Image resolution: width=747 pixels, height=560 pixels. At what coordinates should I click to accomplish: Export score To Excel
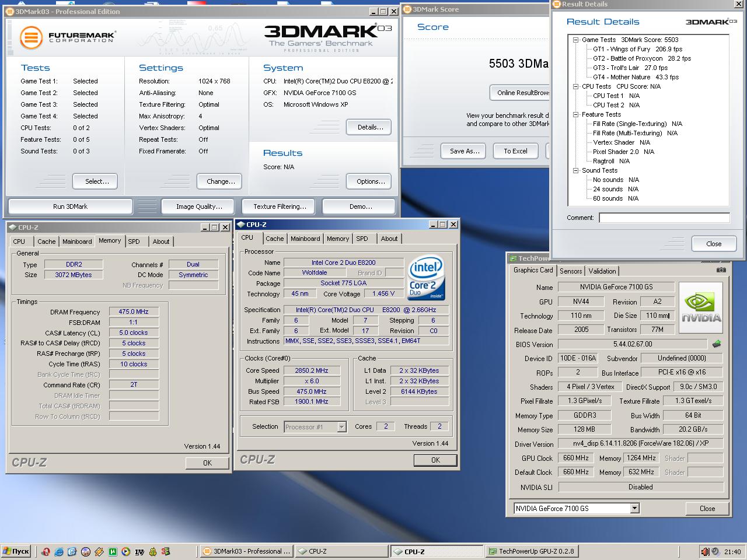click(515, 151)
